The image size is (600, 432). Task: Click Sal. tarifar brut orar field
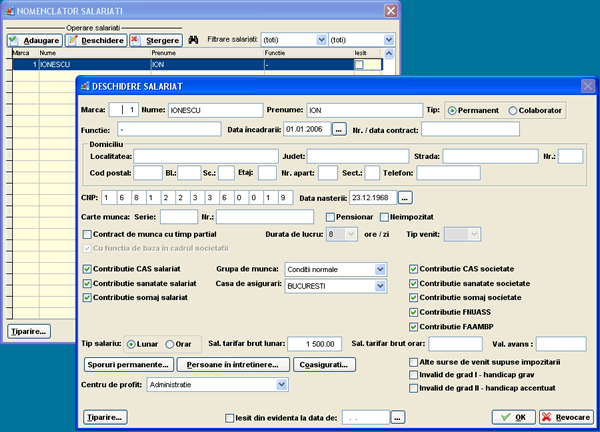point(455,344)
